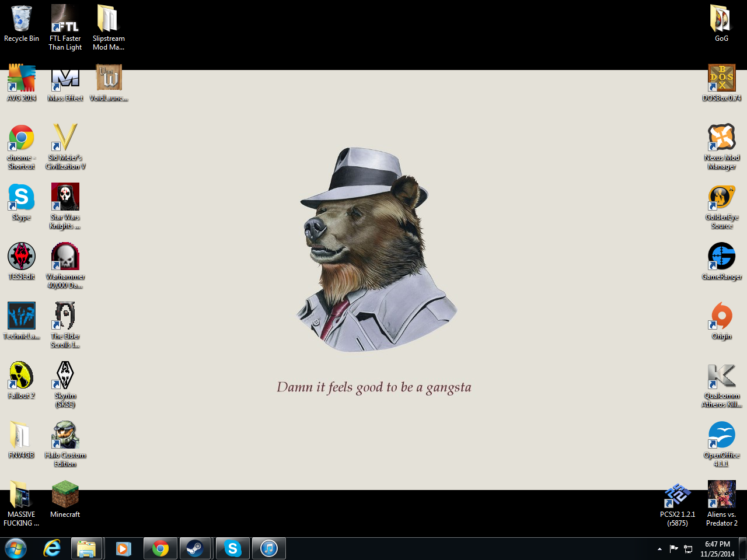The height and width of the screenshot is (560, 747).
Task: Open the clock showing 6:47 PM
Action: coord(717,549)
